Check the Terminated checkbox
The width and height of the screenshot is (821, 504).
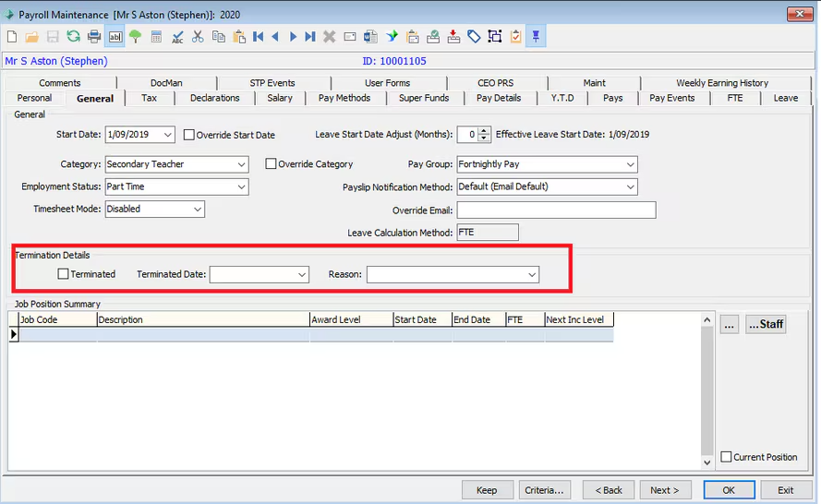tap(64, 274)
